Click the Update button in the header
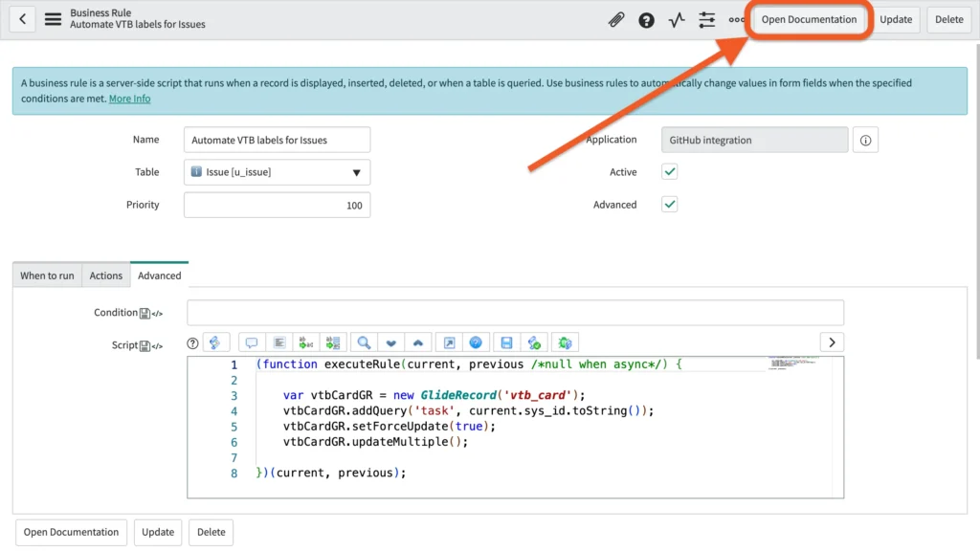Screen dimensions: 980x551 point(896,19)
